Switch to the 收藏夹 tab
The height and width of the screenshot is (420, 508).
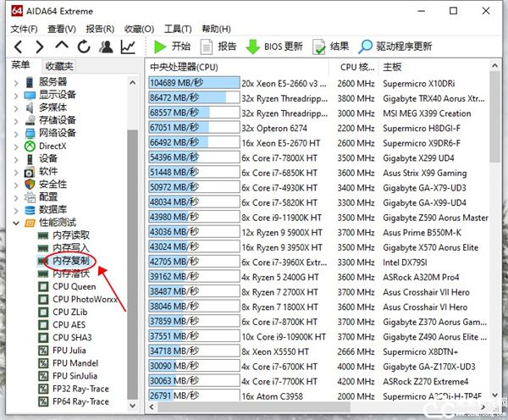59,66
